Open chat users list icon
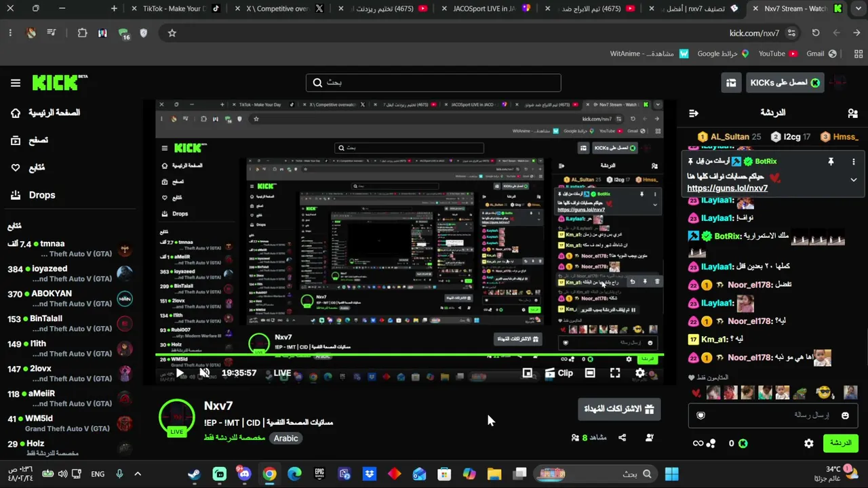This screenshot has height=488, width=868. [x=852, y=113]
